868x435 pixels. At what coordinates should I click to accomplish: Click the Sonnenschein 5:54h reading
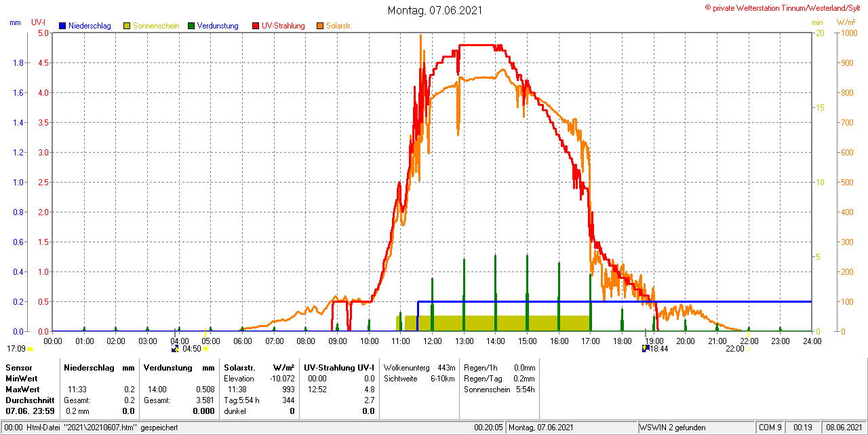pyautogui.click(x=499, y=390)
